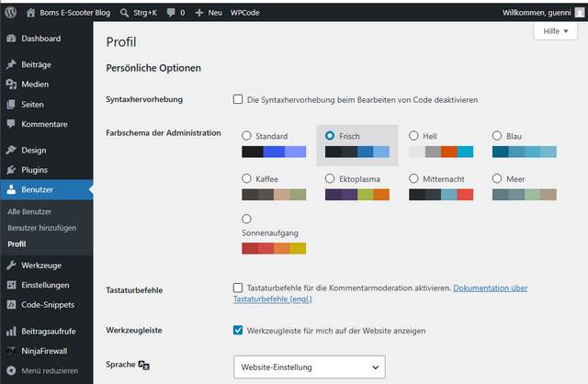This screenshot has width=588, height=384.
Task: Enable the Tastaturbefehle checkbox
Action: coord(238,288)
